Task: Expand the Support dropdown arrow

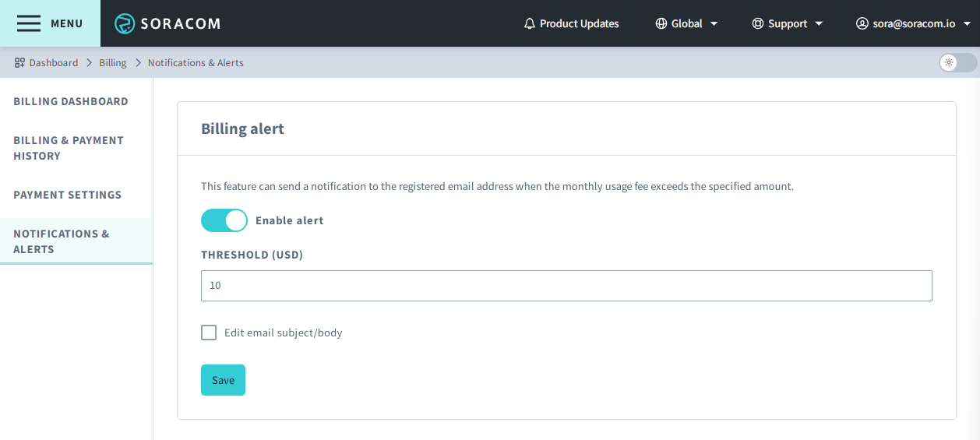Action: pyautogui.click(x=819, y=23)
